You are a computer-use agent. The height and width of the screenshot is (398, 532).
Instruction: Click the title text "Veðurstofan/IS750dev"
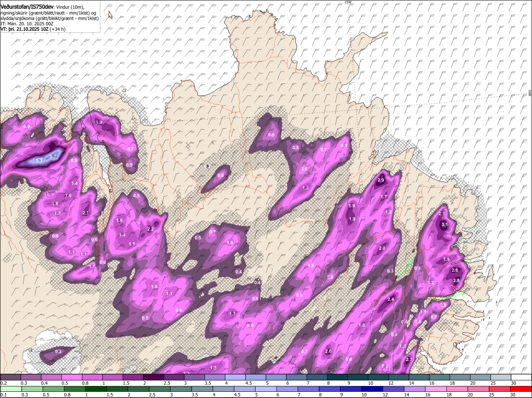(27, 7)
